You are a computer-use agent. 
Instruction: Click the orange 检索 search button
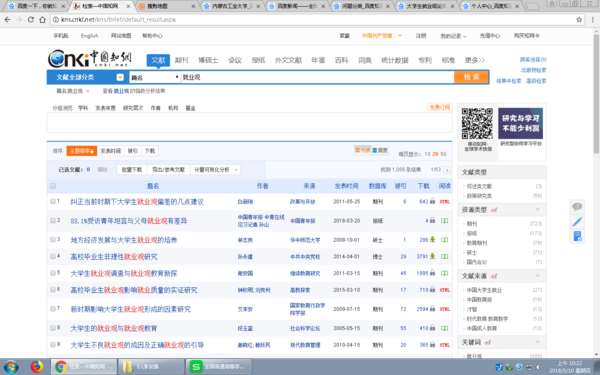[471, 77]
